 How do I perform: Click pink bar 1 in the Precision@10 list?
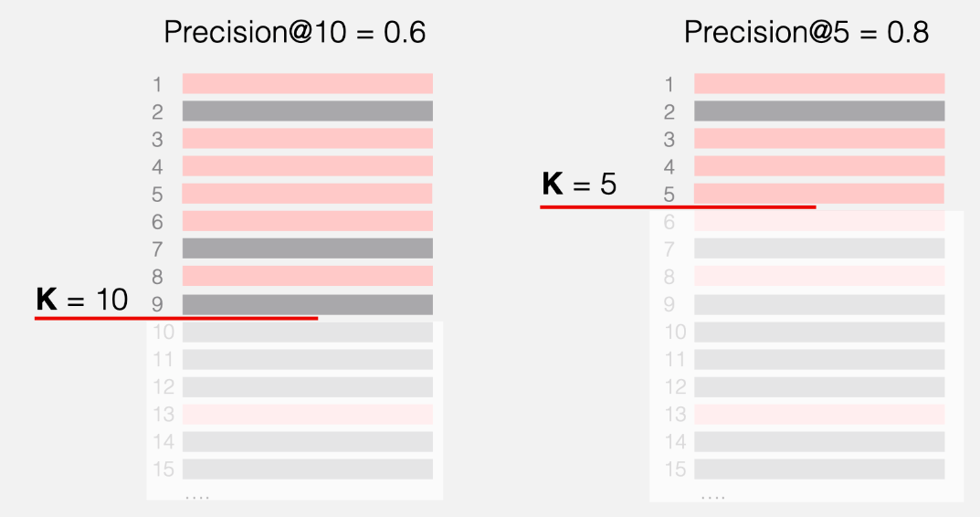coord(307,84)
